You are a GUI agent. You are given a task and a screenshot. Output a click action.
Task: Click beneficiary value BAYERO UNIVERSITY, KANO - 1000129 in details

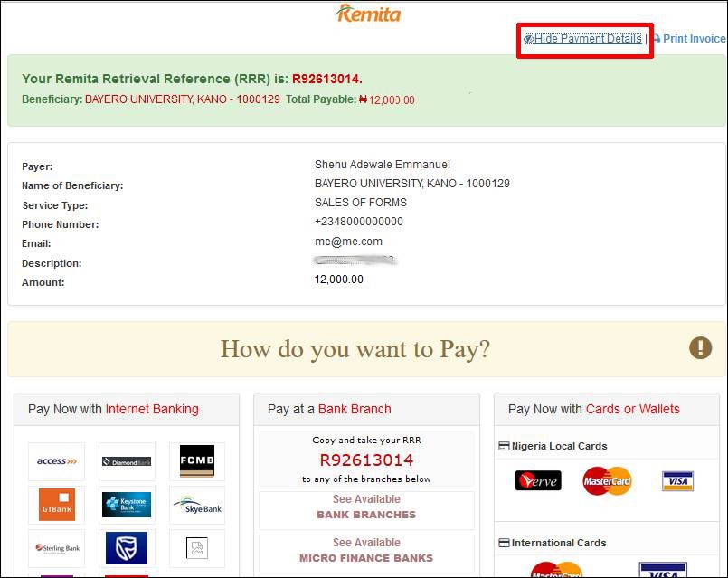[x=412, y=184]
